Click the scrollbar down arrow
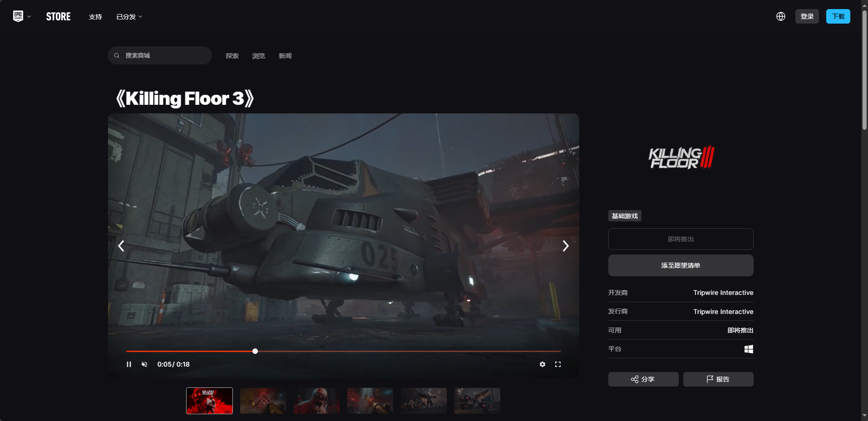This screenshot has height=421, width=868. 864,416
